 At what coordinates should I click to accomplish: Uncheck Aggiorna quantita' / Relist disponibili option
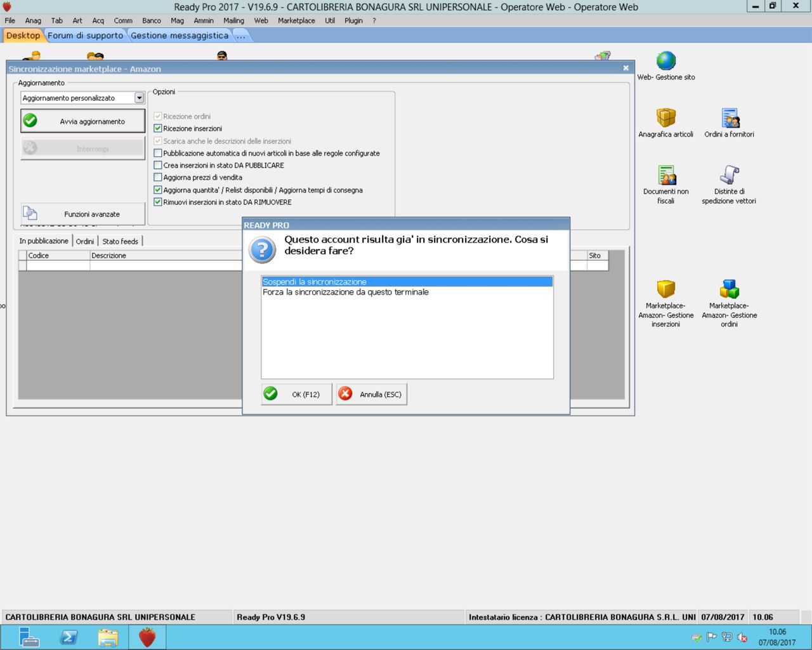pos(158,190)
